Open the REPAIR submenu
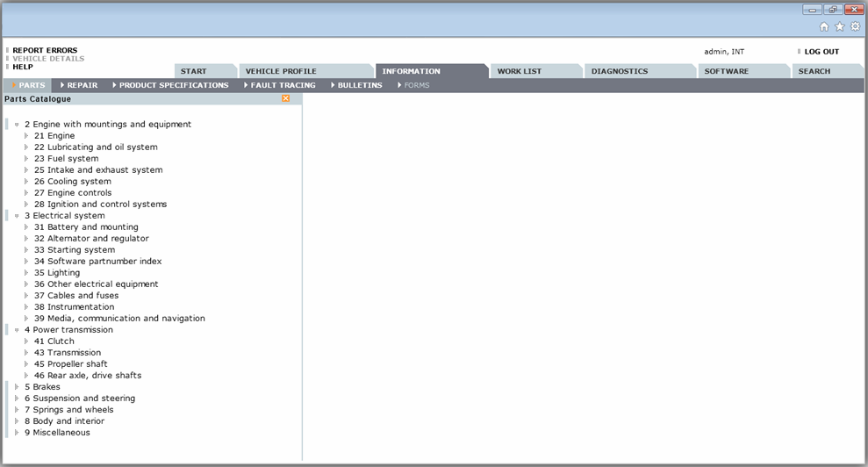The height and width of the screenshot is (467, 868). tap(79, 85)
